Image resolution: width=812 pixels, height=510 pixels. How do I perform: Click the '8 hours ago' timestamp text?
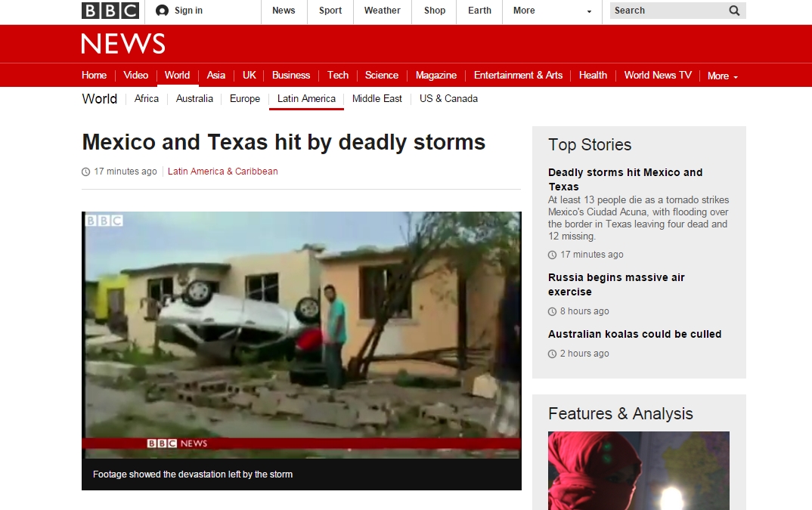[584, 311]
